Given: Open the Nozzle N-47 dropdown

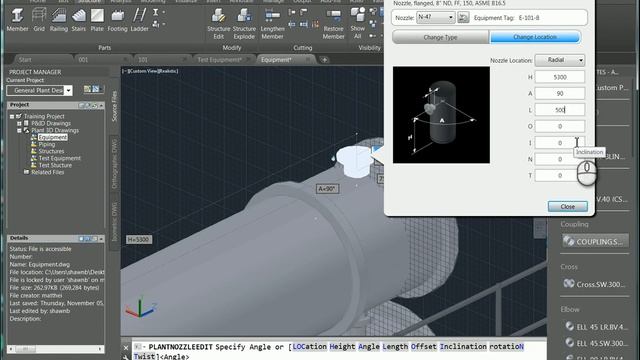Looking at the screenshot, I should coord(435,18).
